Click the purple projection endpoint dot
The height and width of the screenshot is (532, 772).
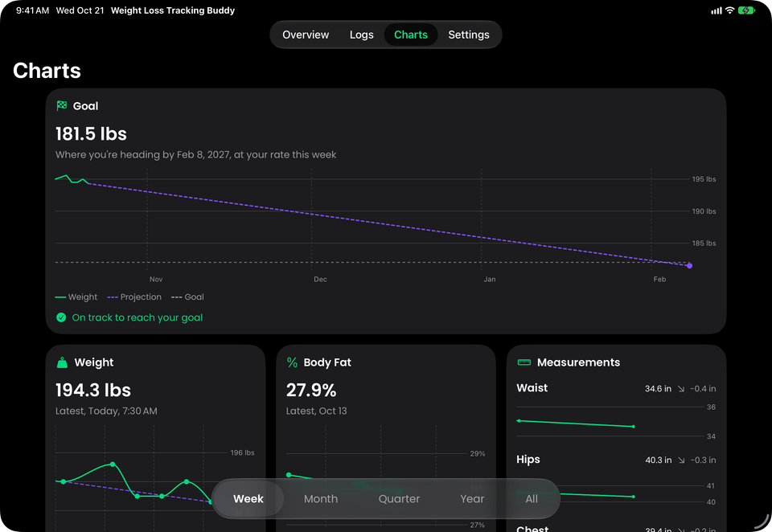[689, 266]
